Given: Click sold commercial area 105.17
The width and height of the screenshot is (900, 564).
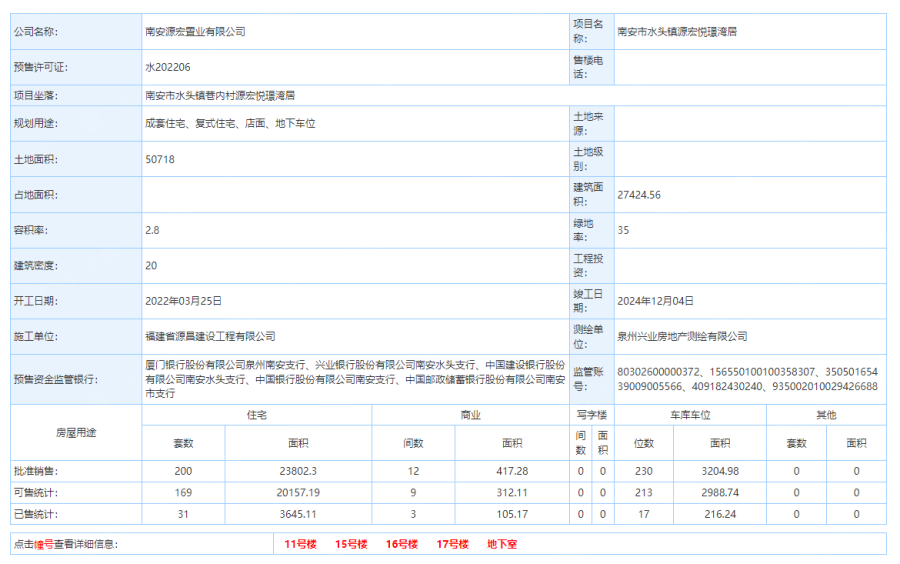Looking at the screenshot, I should (x=512, y=514).
